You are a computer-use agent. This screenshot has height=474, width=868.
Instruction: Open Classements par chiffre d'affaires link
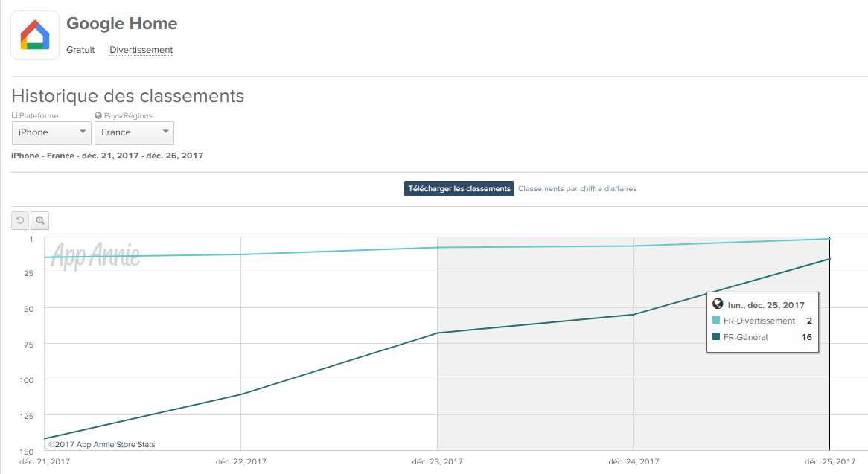coord(578,188)
